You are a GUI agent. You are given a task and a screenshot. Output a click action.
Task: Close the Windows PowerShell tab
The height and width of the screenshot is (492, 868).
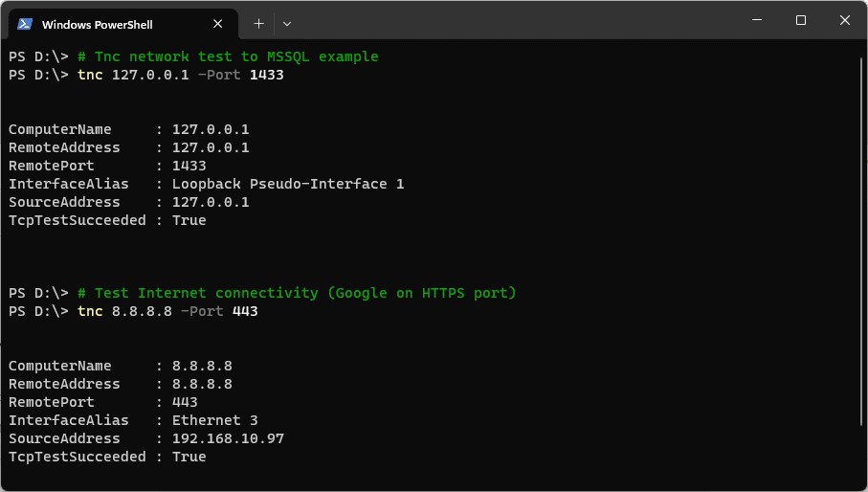click(x=217, y=24)
